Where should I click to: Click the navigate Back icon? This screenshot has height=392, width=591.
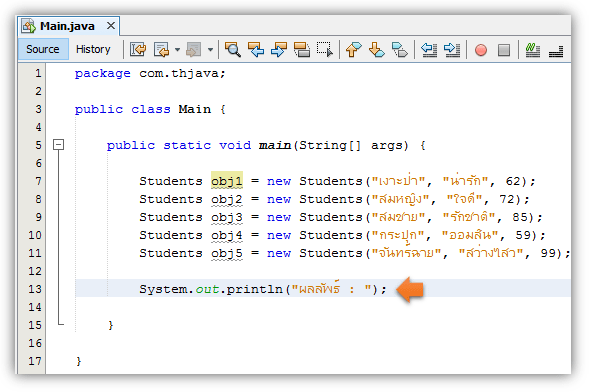[x=162, y=49]
